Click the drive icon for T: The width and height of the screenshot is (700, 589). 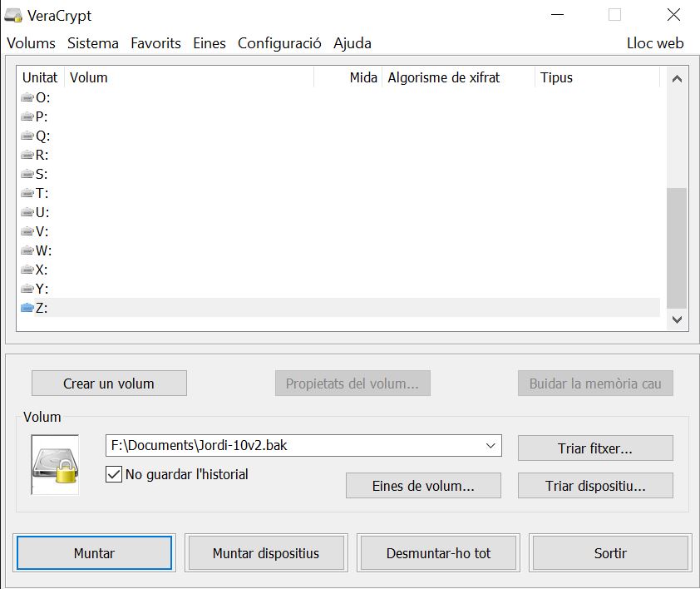27,193
